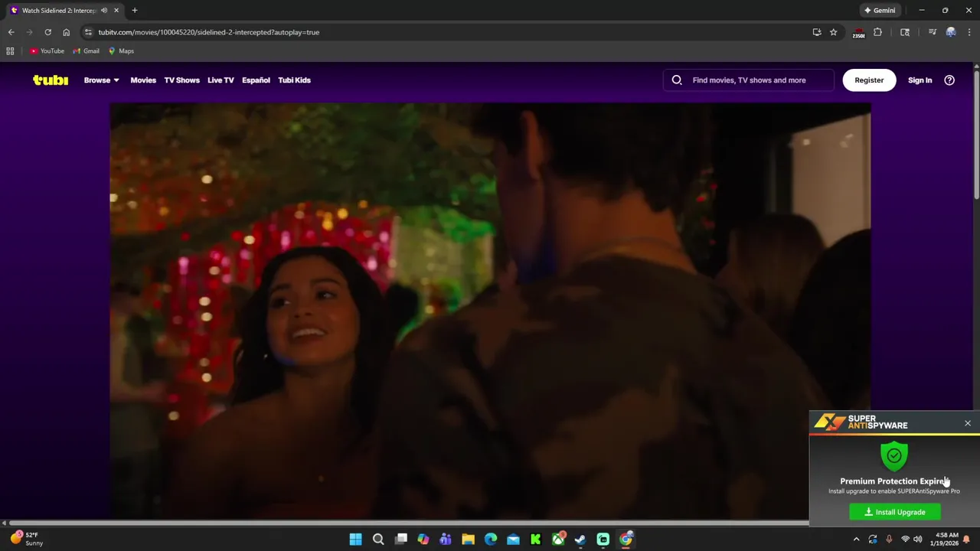Viewport: 980px width, 551px height.
Task: Click the install app icon in address bar
Action: point(817,32)
